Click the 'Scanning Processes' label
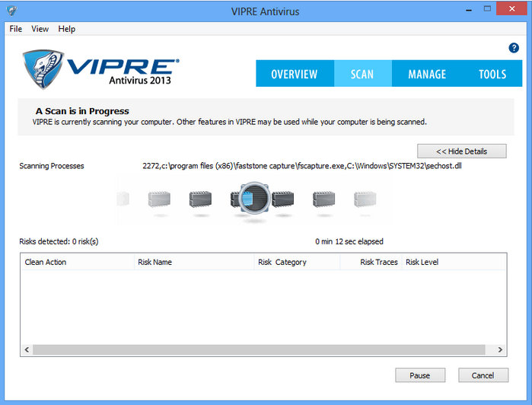532x405 pixels. click(x=52, y=166)
